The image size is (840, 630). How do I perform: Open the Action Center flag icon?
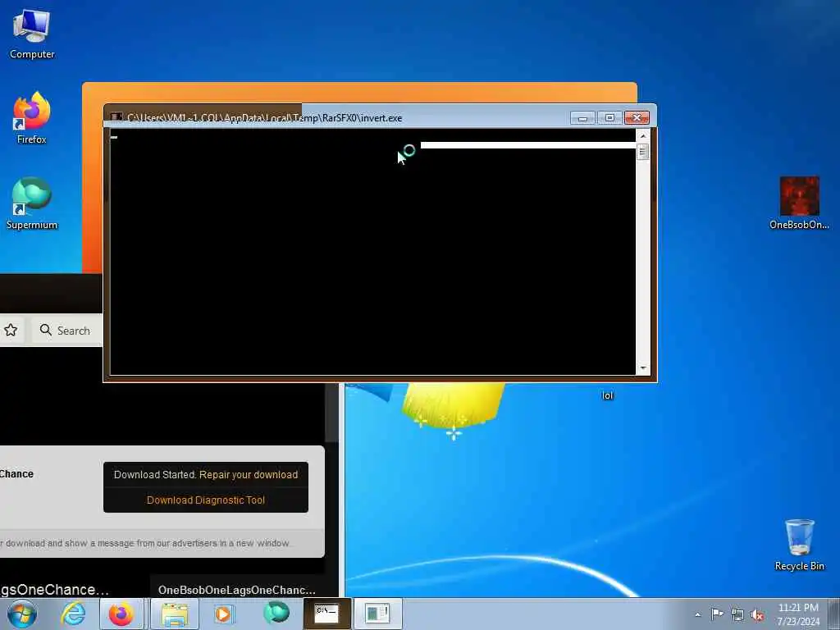[x=717, y=614]
